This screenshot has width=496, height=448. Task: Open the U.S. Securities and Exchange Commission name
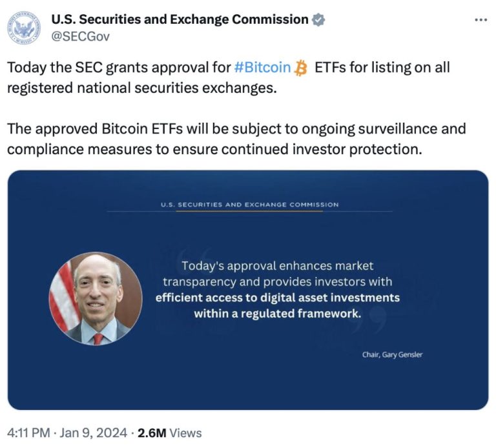[180, 19]
